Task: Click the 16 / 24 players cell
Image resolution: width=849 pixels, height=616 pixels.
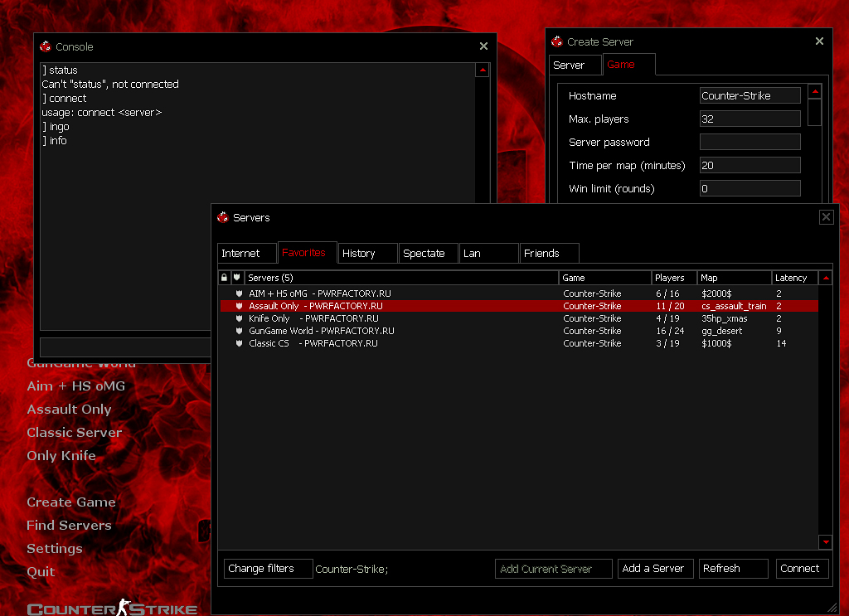Action: [x=670, y=331]
